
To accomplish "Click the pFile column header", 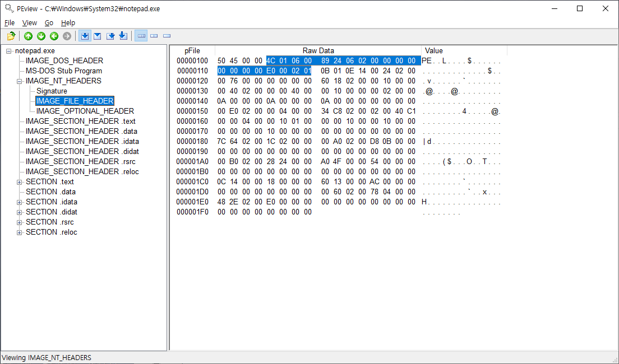I will [x=192, y=51].
